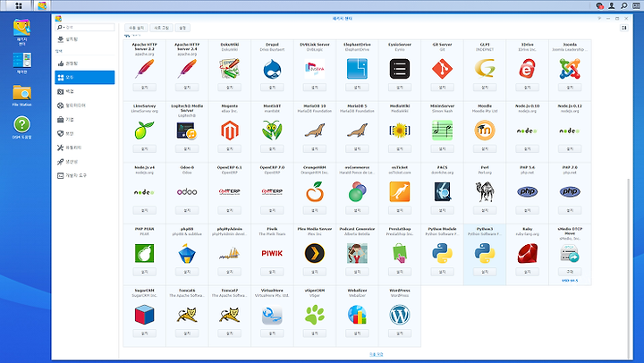Select the MantisBT mantis icon

tap(272, 131)
